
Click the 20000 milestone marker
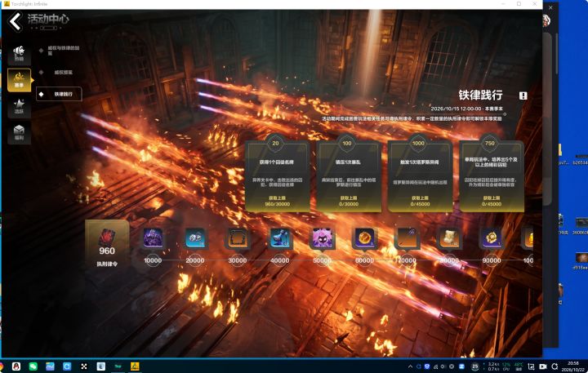[195, 260]
